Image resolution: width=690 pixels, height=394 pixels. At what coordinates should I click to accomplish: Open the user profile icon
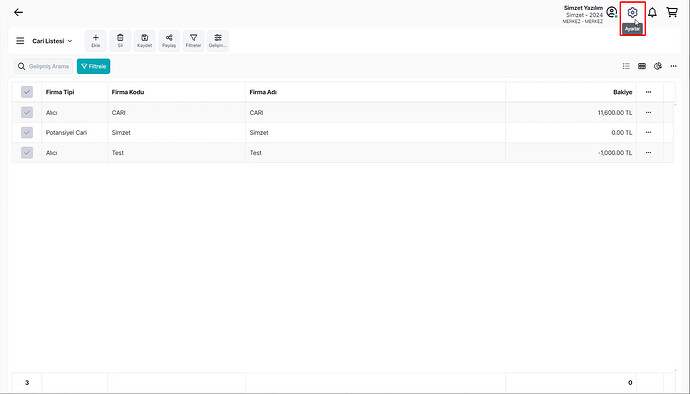(612, 12)
